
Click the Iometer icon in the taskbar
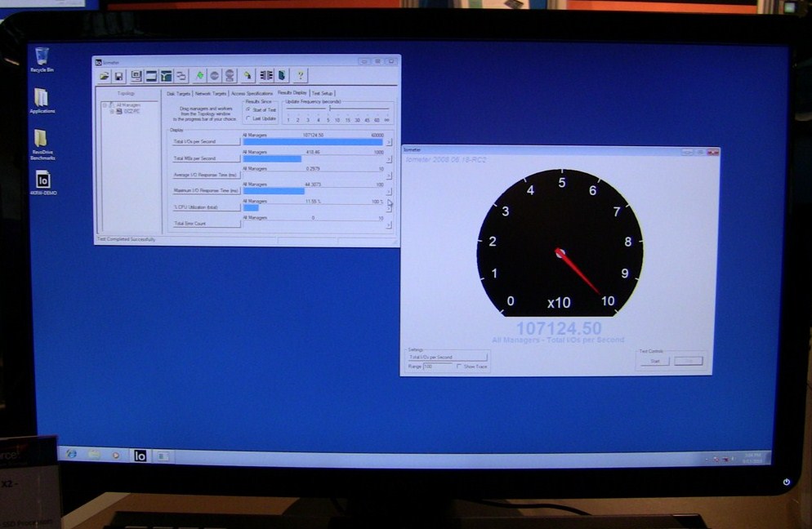140,456
